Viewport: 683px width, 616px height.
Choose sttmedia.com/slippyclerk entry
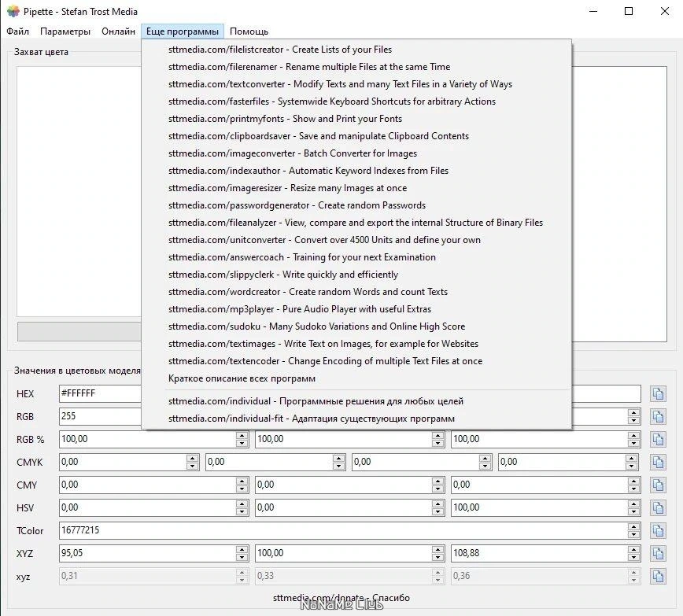pos(356,275)
